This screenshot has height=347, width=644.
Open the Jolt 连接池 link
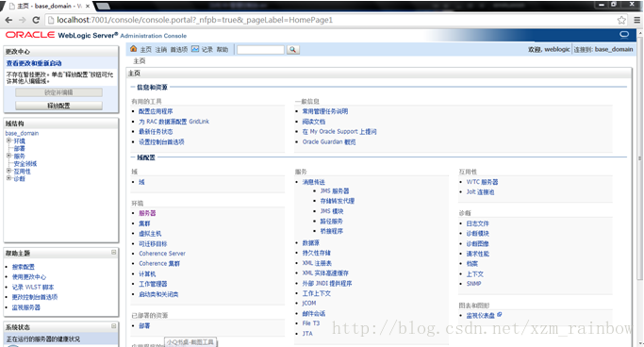click(x=480, y=191)
